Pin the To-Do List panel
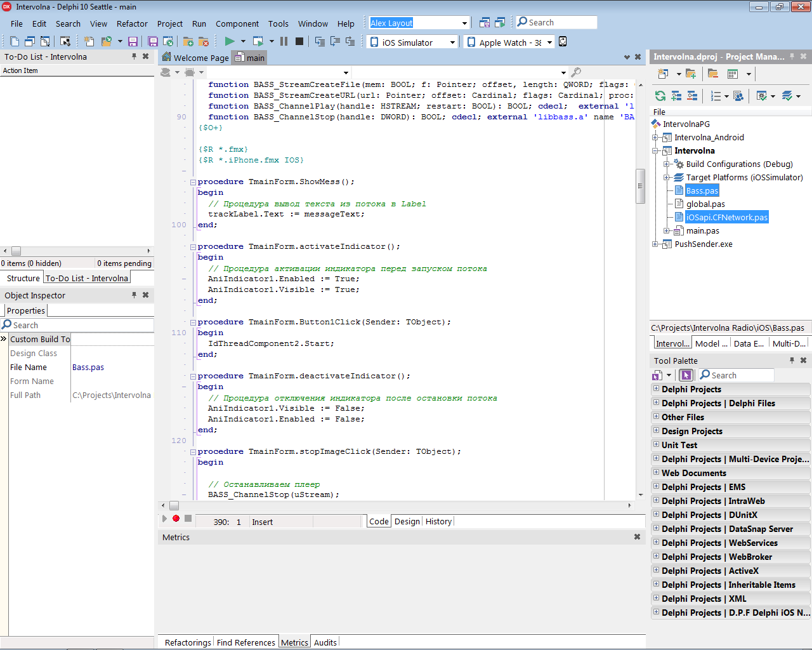The width and height of the screenshot is (812, 650). pos(134,56)
